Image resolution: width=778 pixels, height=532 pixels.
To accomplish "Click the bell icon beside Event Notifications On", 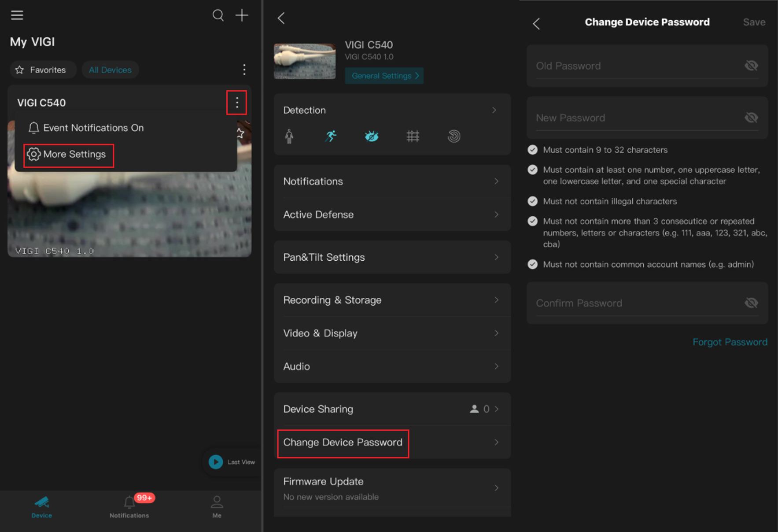I will [x=33, y=128].
